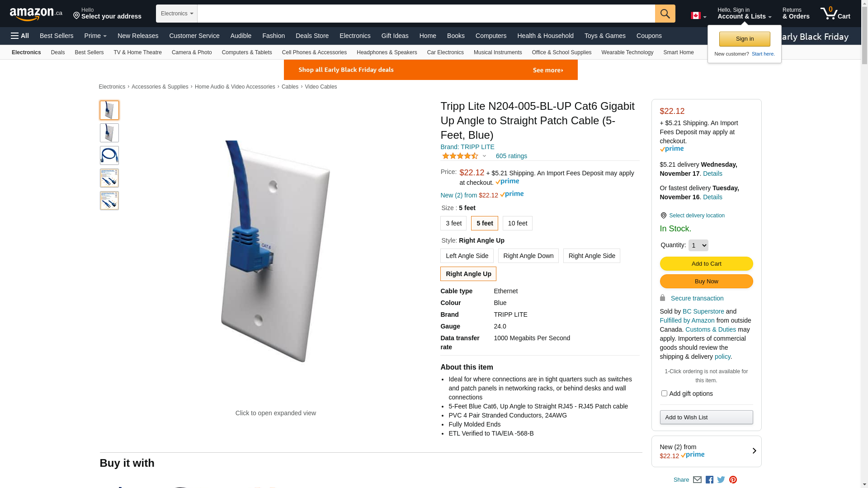The height and width of the screenshot is (488, 868).
Task: Open the Canada flag language selector
Action: 698,16
